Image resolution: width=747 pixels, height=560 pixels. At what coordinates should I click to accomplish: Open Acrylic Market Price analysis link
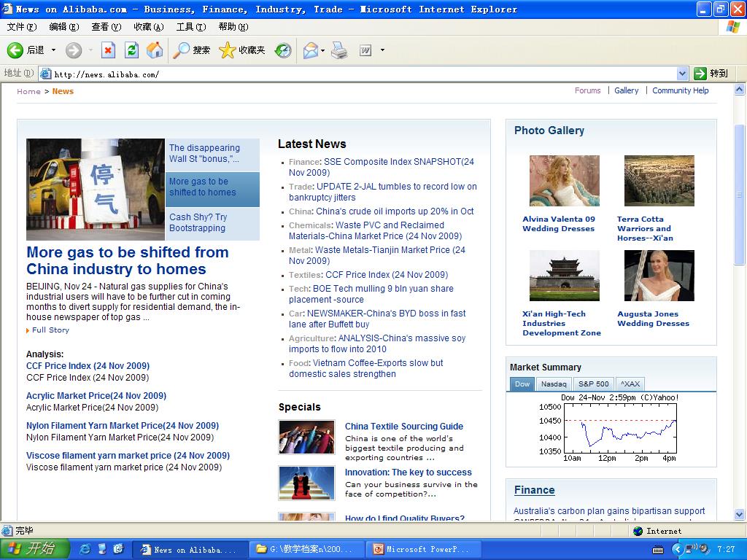pyautogui.click(x=96, y=396)
